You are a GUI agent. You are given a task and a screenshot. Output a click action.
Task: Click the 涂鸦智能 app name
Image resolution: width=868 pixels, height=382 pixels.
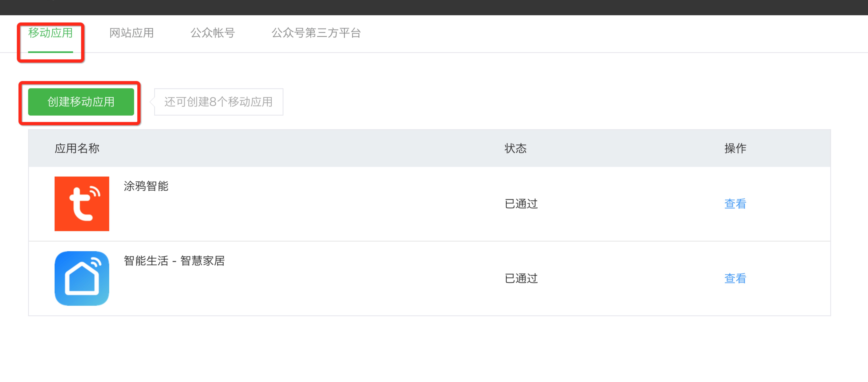[146, 186]
